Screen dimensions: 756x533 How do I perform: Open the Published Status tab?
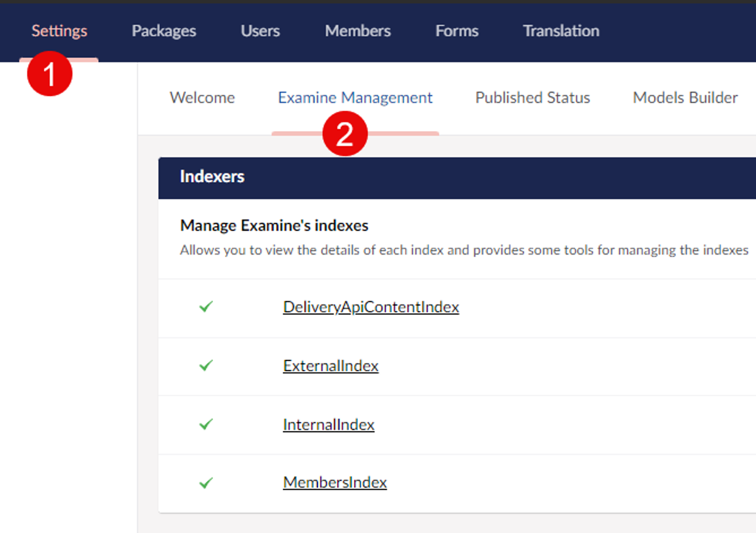532,98
